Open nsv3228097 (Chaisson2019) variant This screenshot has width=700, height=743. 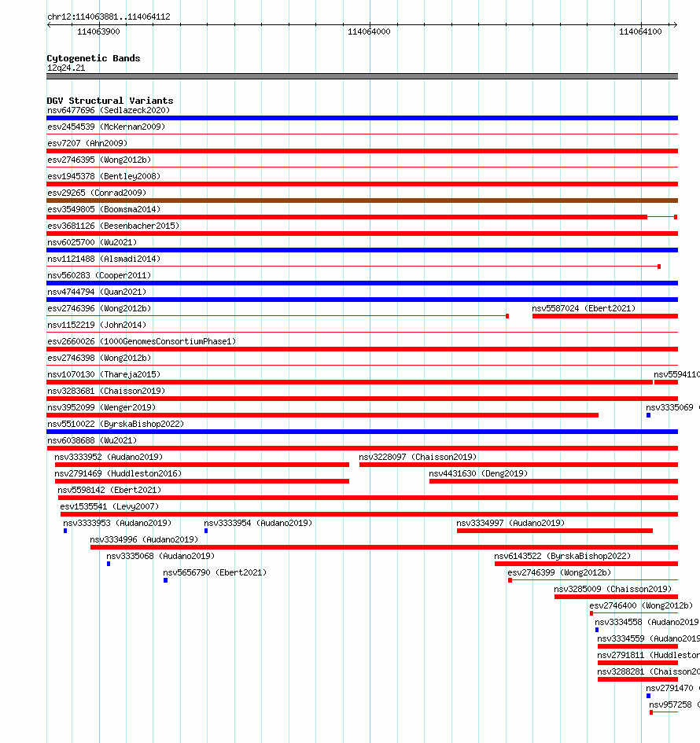click(x=418, y=458)
